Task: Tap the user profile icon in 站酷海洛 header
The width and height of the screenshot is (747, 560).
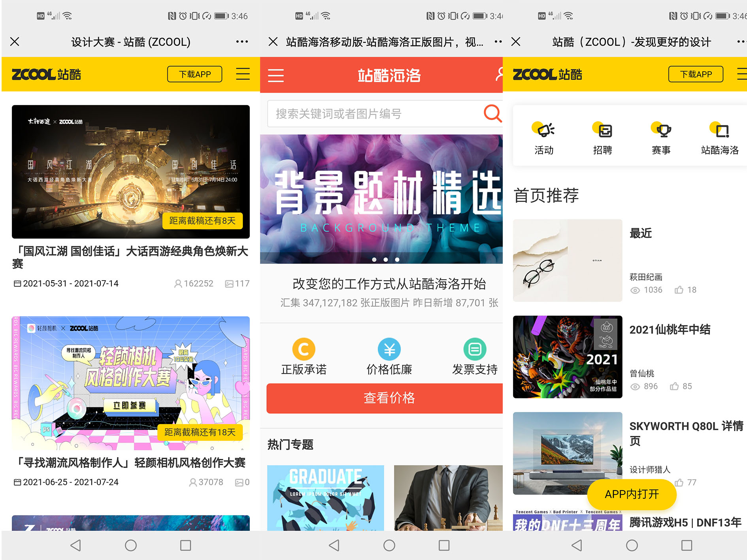Action: [x=499, y=74]
